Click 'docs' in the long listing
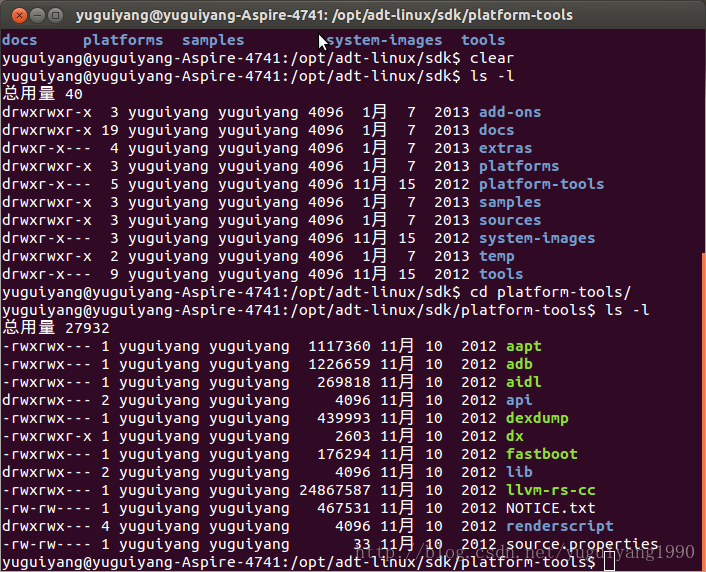706x572 pixels. [496, 130]
